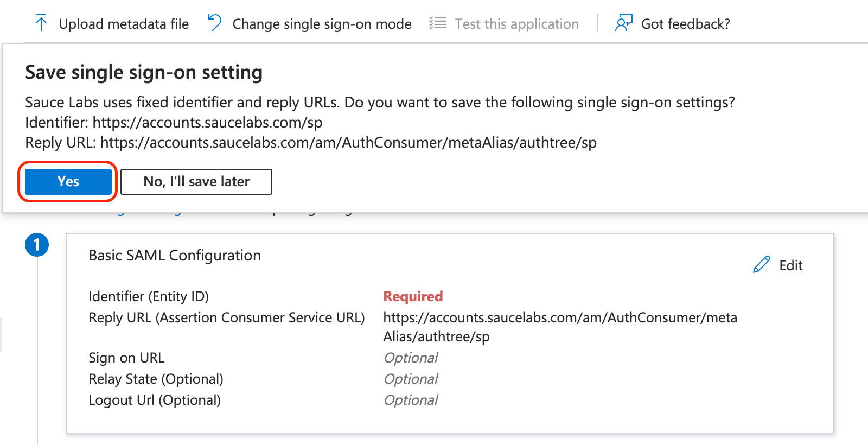Image resolution: width=868 pixels, height=445 pixels.
Task: Click the Edit pencil icon for SAML configuration
Action: tap(762, 264)
